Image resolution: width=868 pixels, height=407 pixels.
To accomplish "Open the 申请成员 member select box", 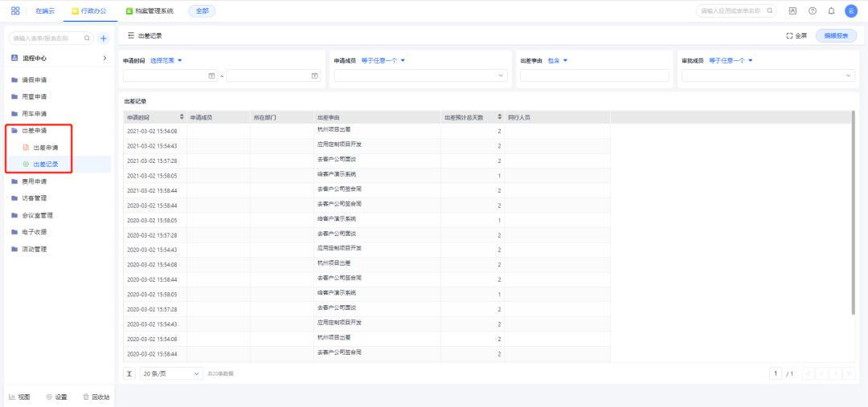I will [420, 75].
